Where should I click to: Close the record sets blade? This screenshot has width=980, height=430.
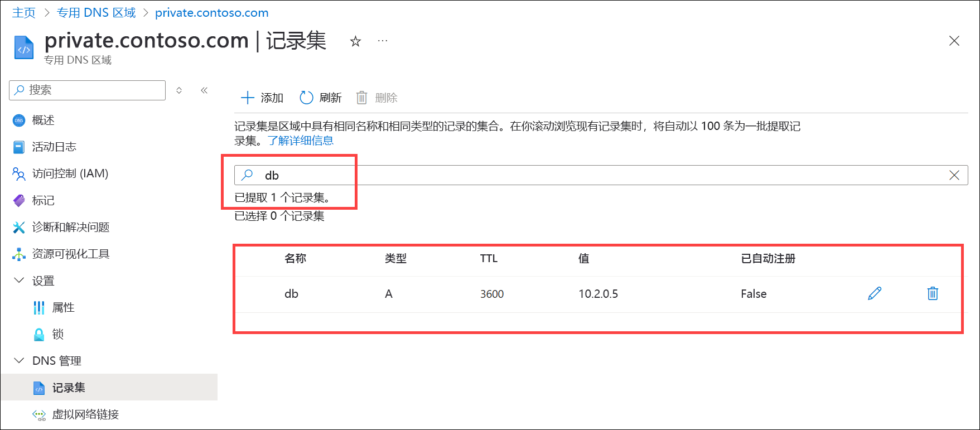coord(954,41)
